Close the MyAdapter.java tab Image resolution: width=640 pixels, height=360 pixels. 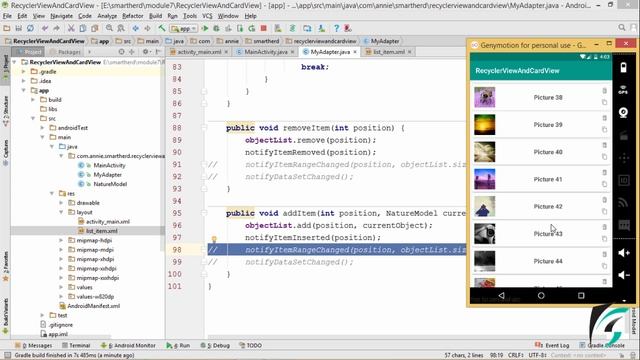[x=355, y=52]
